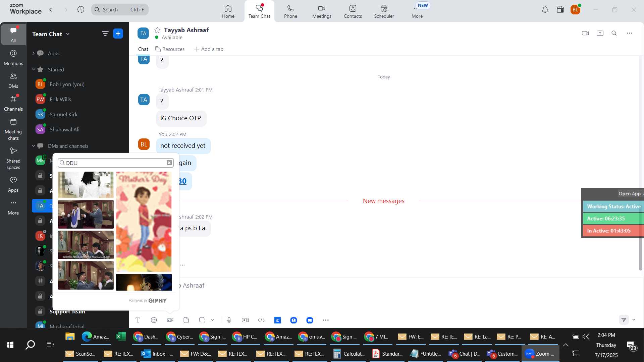Click Open App in status widget

[x=630, y=193]
